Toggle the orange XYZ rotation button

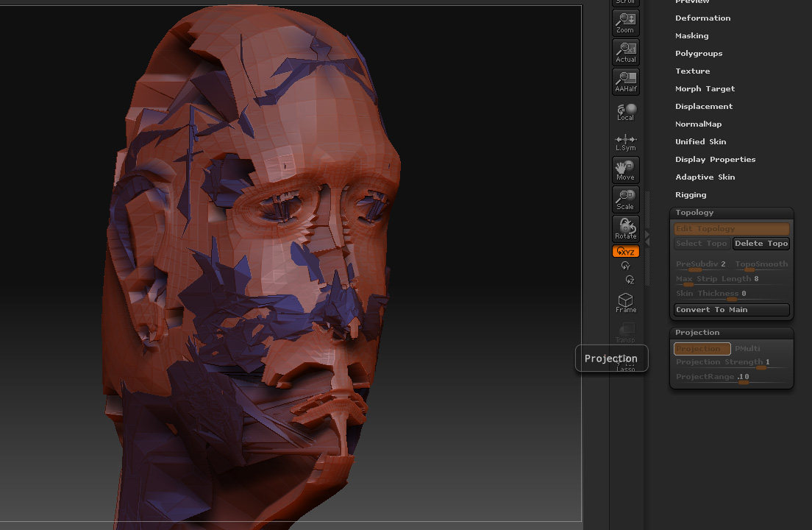tap(626, 251)
